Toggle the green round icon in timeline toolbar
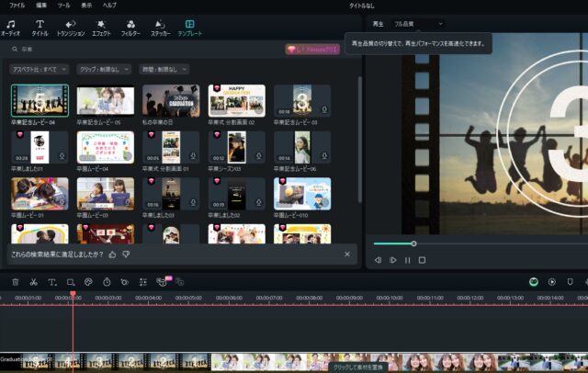 click(534, 282)
